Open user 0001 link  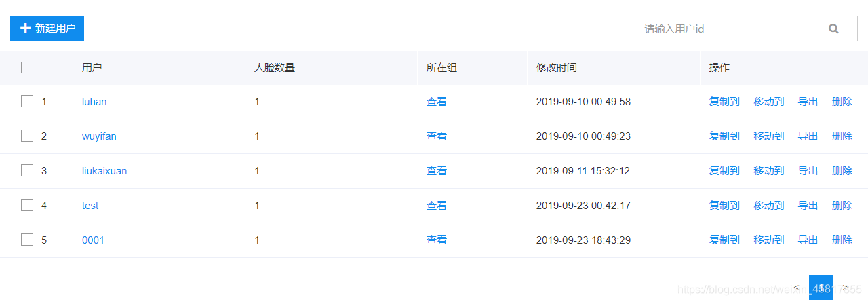point(93,240)
